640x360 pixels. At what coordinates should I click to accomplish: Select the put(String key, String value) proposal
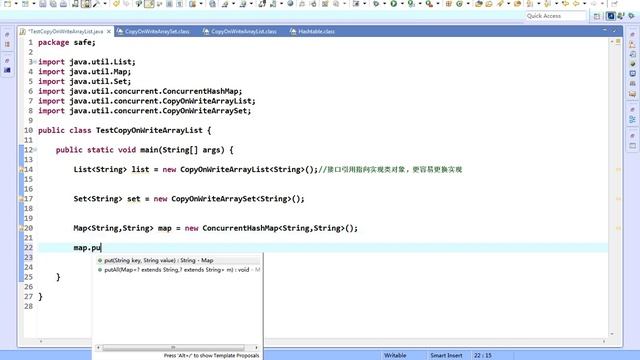click(178, 260)
